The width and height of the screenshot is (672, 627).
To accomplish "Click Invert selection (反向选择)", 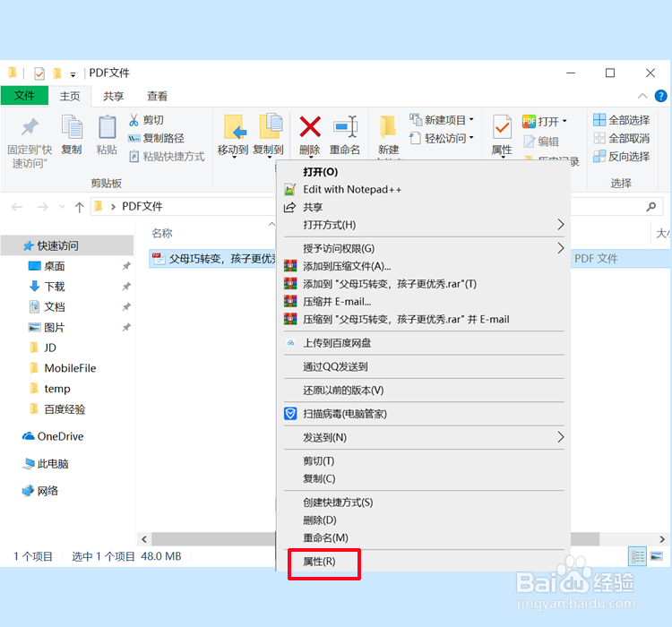I will click(622, 157).
